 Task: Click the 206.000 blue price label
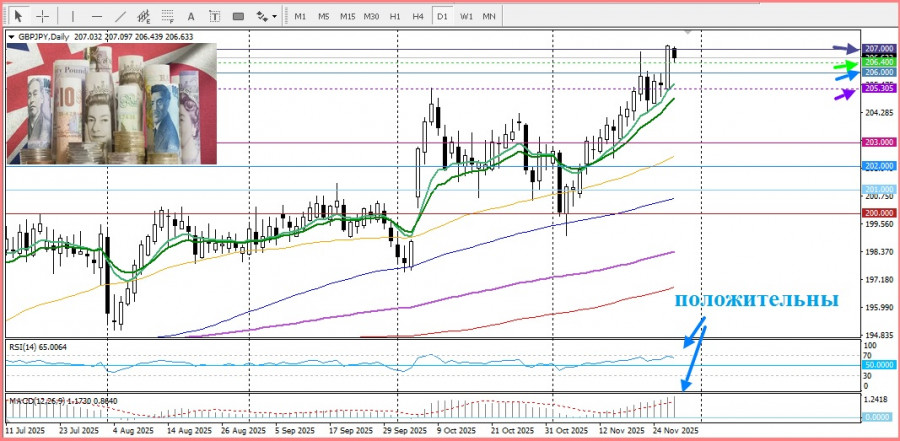pos(878,72)
